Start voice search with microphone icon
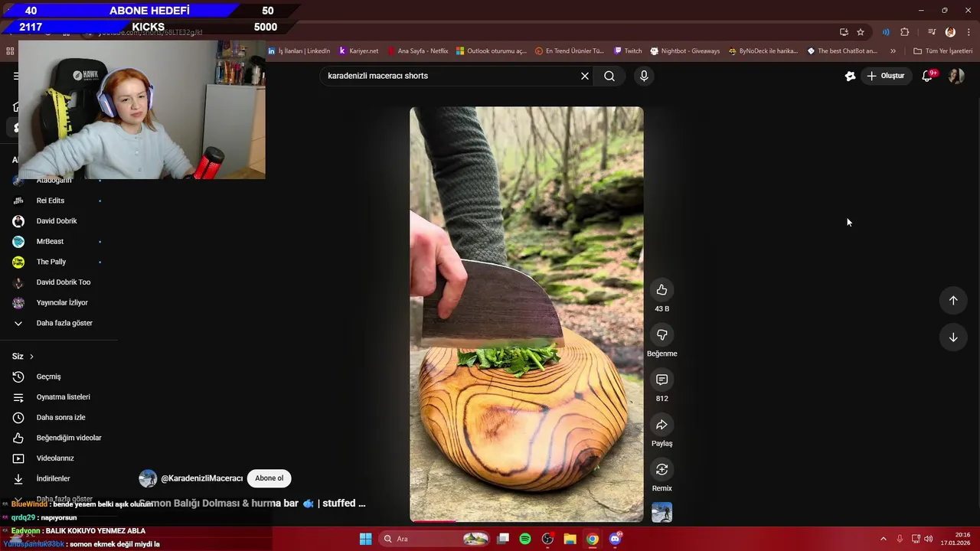This screenshot has height=551, width=980. click(x=644, y=76)
